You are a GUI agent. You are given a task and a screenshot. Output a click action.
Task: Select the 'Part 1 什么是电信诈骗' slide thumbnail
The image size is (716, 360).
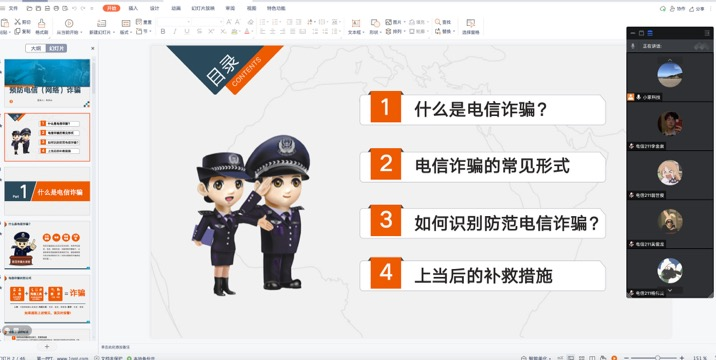47,191
